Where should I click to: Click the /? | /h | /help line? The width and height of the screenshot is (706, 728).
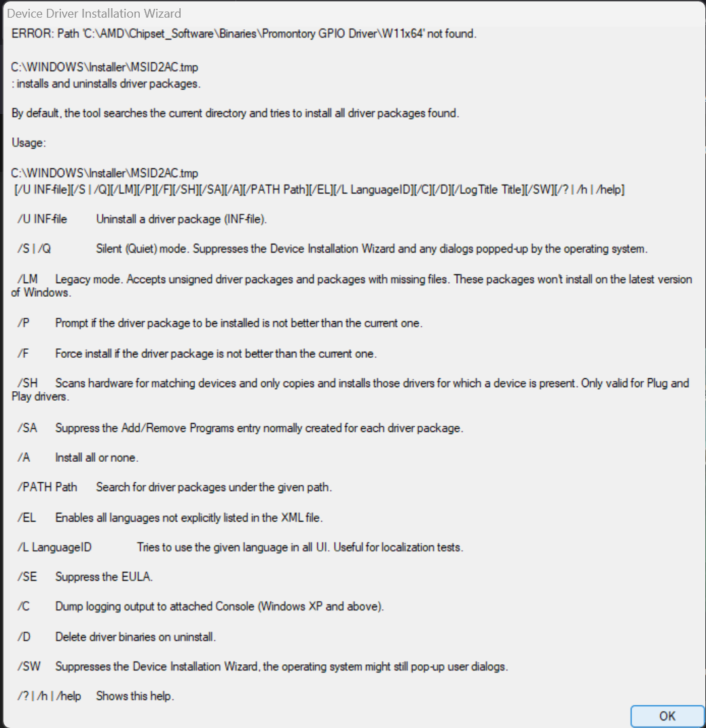(x=96, y=697)
